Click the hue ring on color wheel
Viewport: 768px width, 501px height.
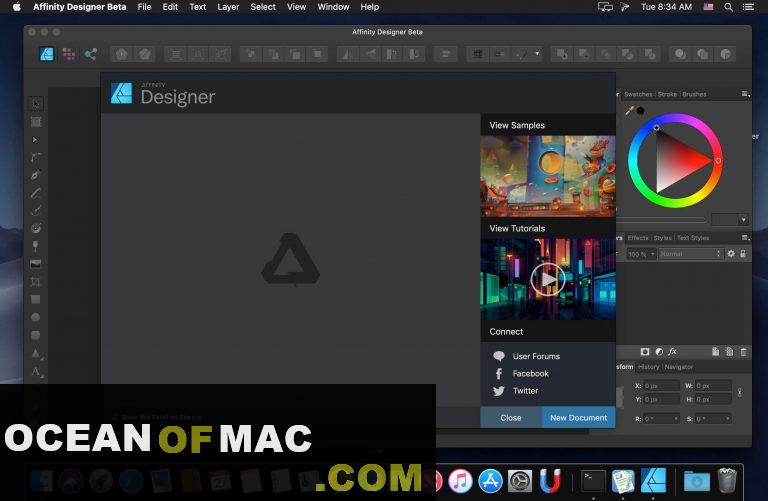(675, 118)
